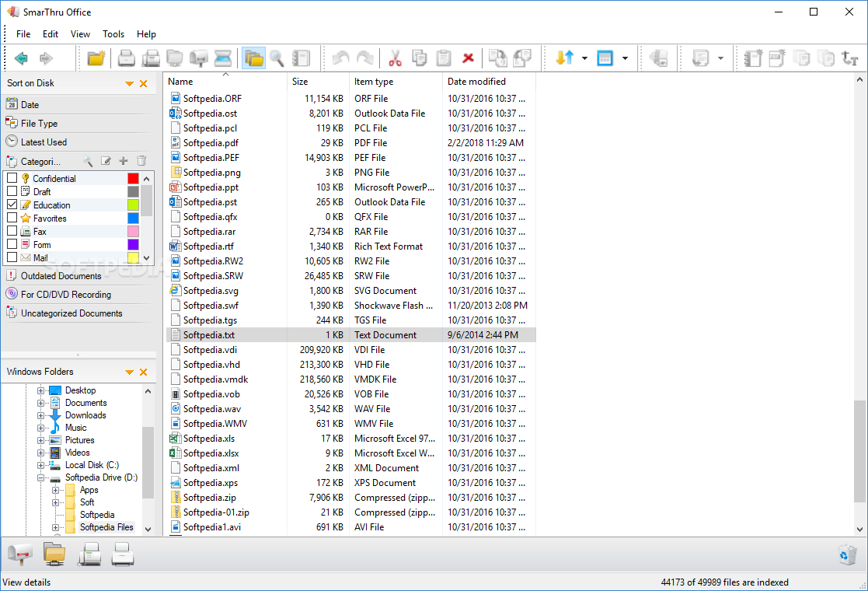
Task: Edit category using the pencil icon
Action: [106, 161]
